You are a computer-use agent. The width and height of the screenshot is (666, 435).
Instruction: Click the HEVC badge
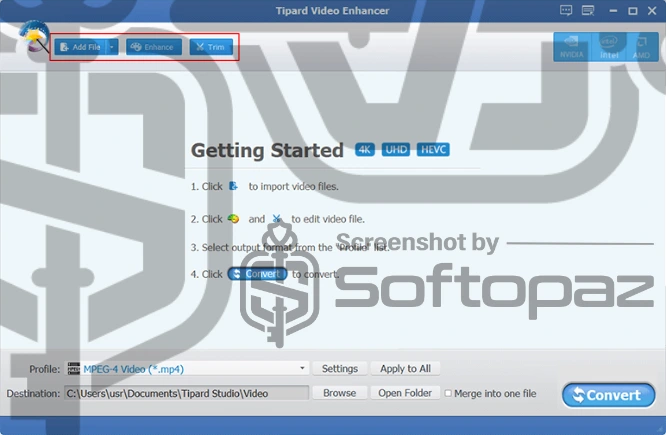(x=433, y=150)
